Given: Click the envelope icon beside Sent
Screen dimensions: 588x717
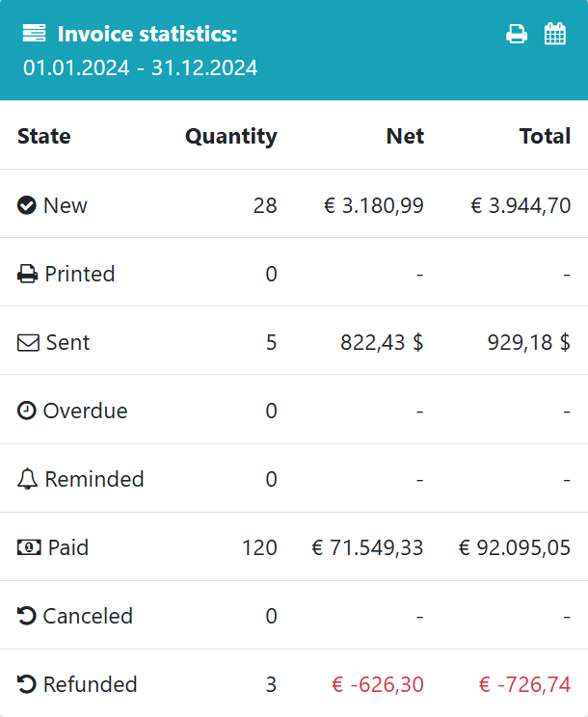Looking at the screenshot, I should (28, 342).
